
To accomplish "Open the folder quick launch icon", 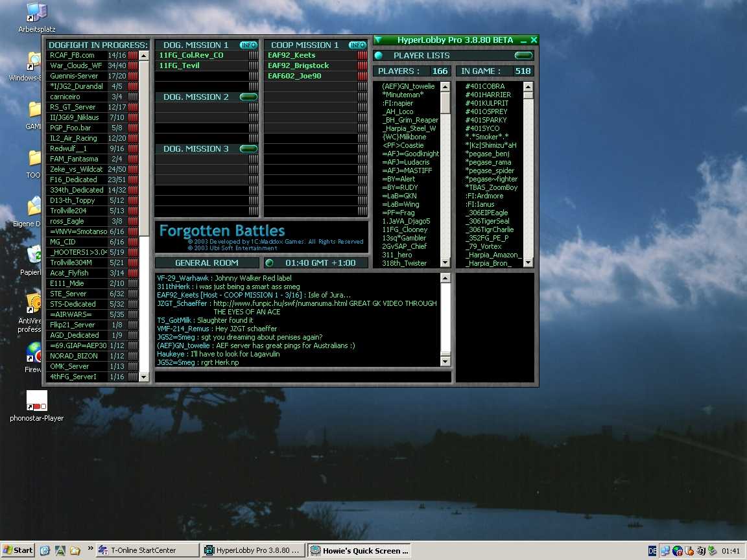I will [x=75, y=550].
